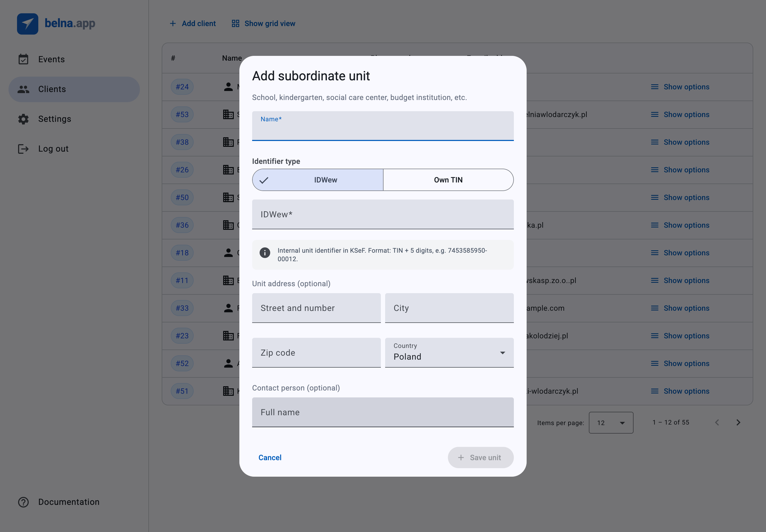Click the Full name field
Viewport: 766px width, 532px height.
click(383, 412)
